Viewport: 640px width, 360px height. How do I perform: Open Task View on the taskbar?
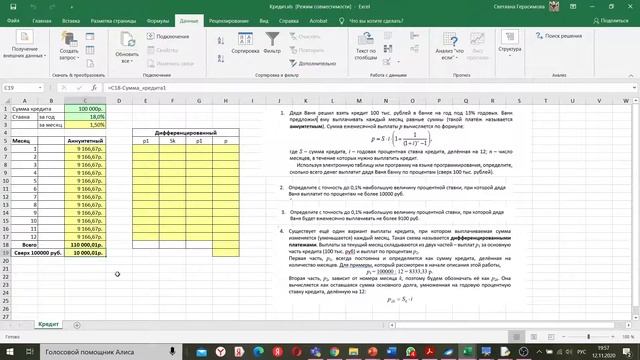[x=29, y=351]
